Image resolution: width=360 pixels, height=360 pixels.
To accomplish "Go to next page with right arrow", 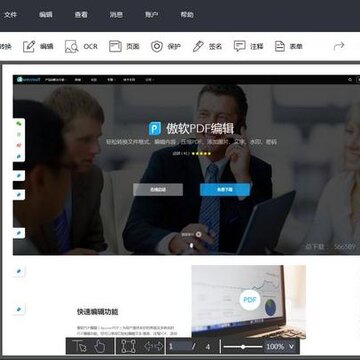I will pos(159,347).
